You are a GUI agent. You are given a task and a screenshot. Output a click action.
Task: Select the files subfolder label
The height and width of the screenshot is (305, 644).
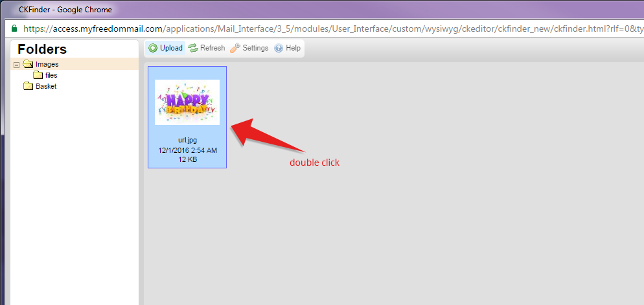pyautogui.click(x=51, y=76)
